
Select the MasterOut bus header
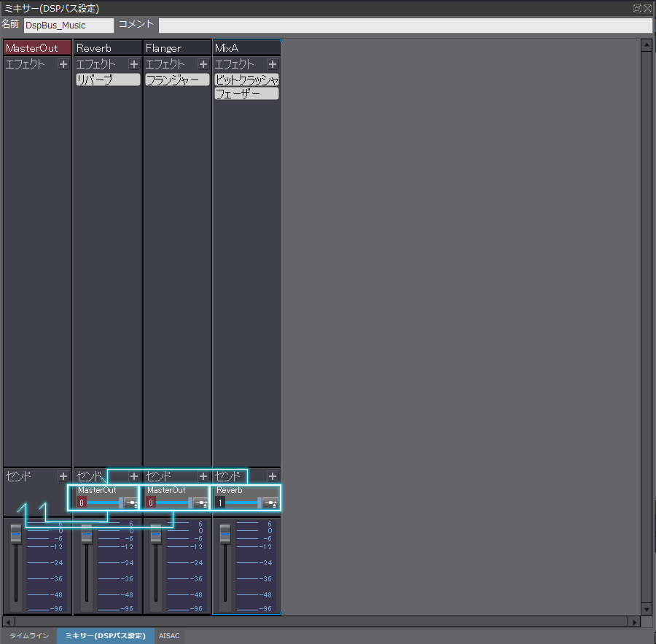click(x=38, y=47)
